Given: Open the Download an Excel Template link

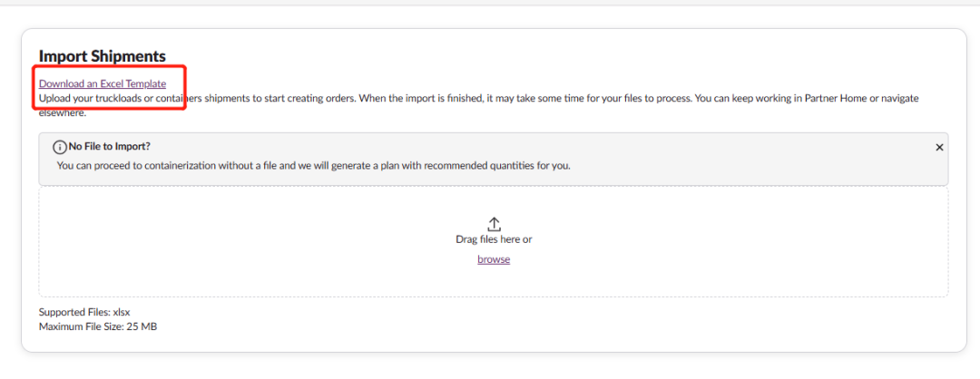Looking at the screenshot, I should coord(103,84).
